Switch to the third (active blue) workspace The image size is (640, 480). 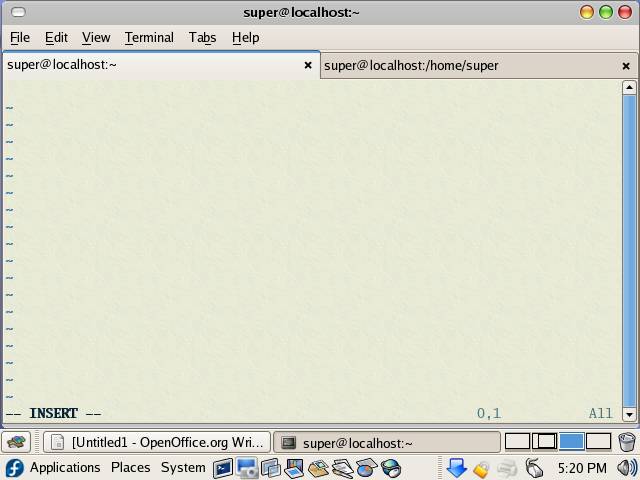[571, 442]
